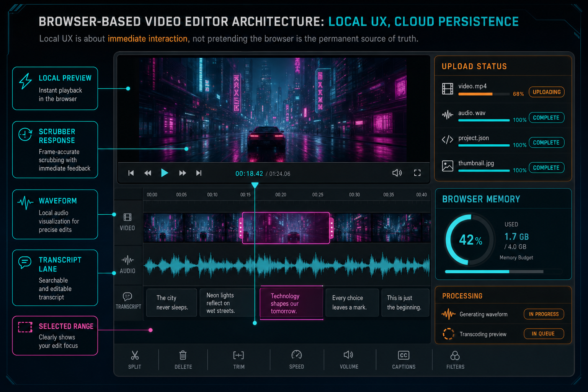
Task: Select the Split scissors tool
Action: point(135,359)
